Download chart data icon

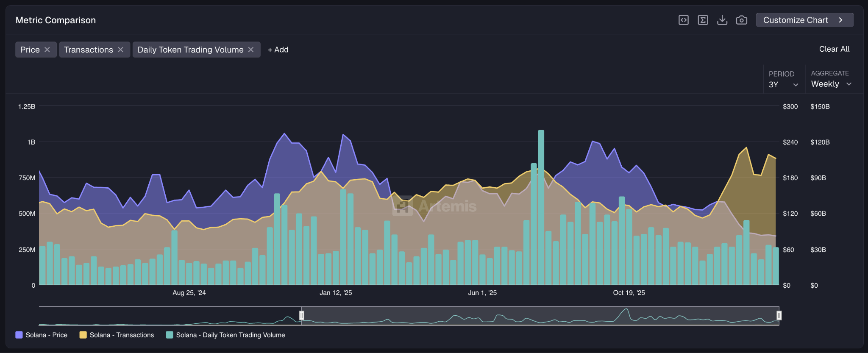(x=722, y=20)
